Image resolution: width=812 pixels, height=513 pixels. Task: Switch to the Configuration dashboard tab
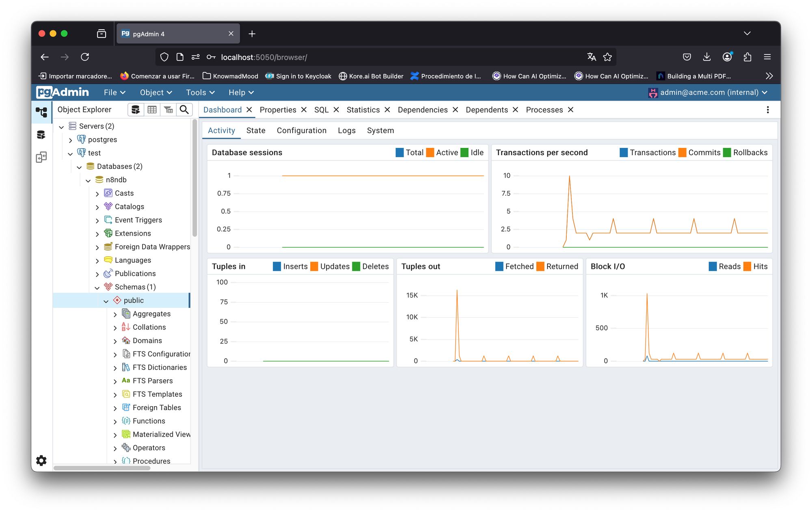(301, 130)
